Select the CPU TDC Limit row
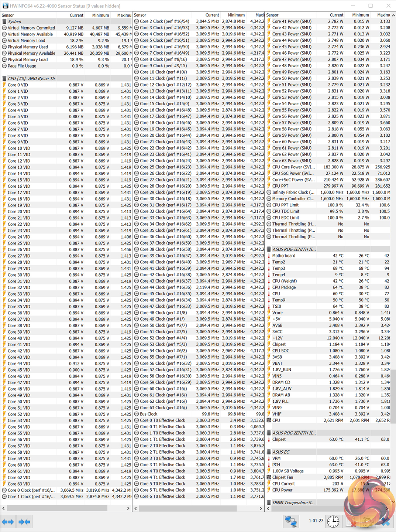 point(328,211)
